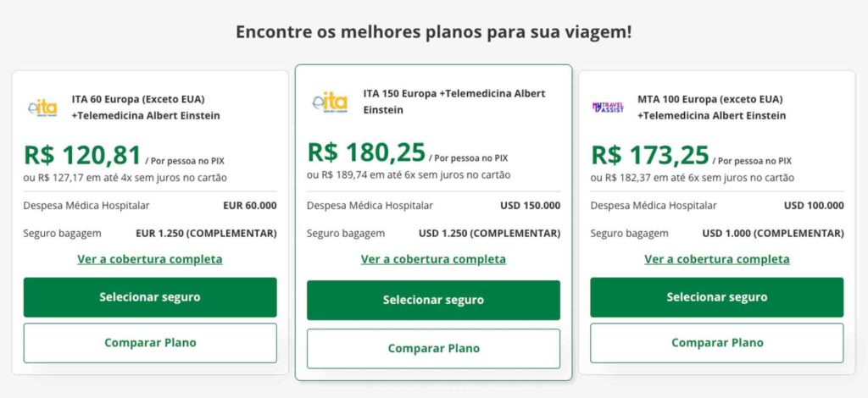The image size is (868, 398).
Task: Click the page heading about melhores planos
Action: click(433, 31)
